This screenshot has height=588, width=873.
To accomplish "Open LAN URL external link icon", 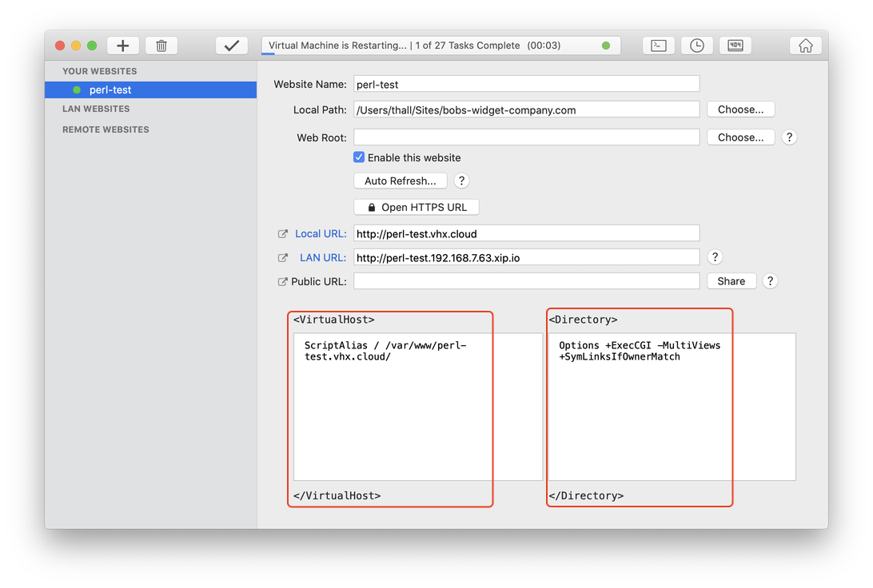I will point(283,258).
